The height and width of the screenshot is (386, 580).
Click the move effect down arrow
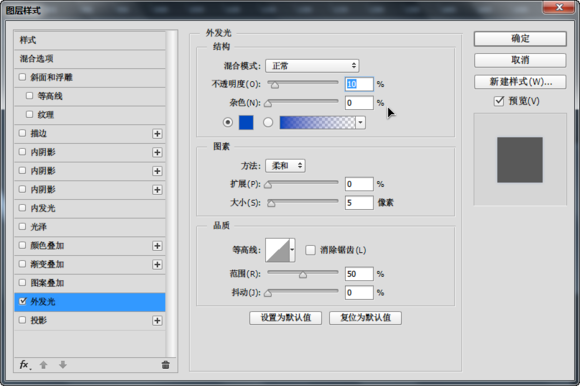[x=63, y=365]
